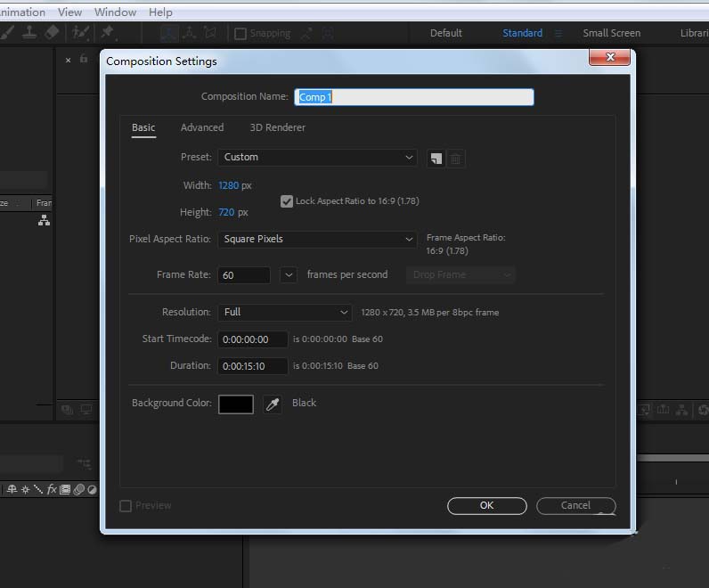This screenshot has height=588, width=709.
Task: Select the Clone Stamp tool in toolbar
Action: tap(29, 32)
